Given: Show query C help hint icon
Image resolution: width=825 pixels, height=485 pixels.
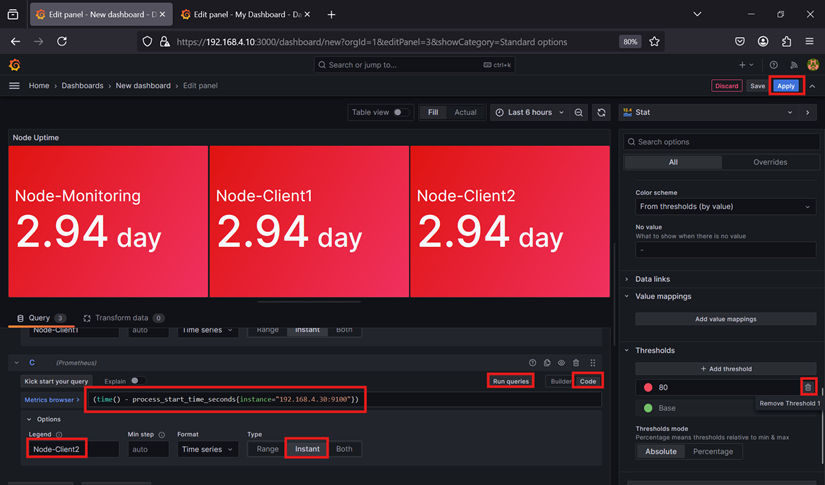Looking at the screenshot, I should pyautogui.click(x=532, y=363).
